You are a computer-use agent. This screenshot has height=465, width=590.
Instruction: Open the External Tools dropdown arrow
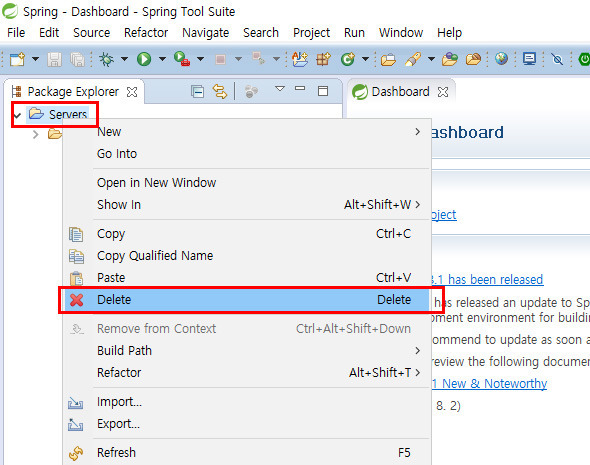(201, 59)
